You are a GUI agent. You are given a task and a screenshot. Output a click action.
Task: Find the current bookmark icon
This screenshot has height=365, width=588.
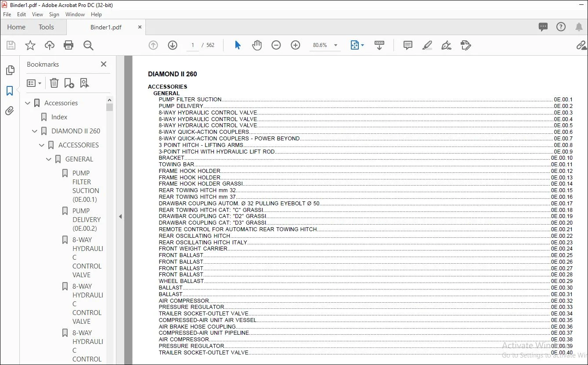click(84, 83)
